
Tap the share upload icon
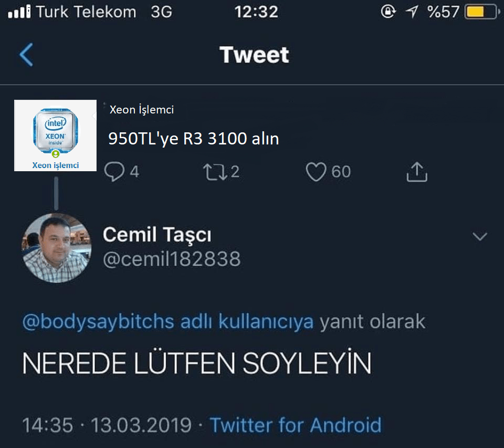[417, 172]
